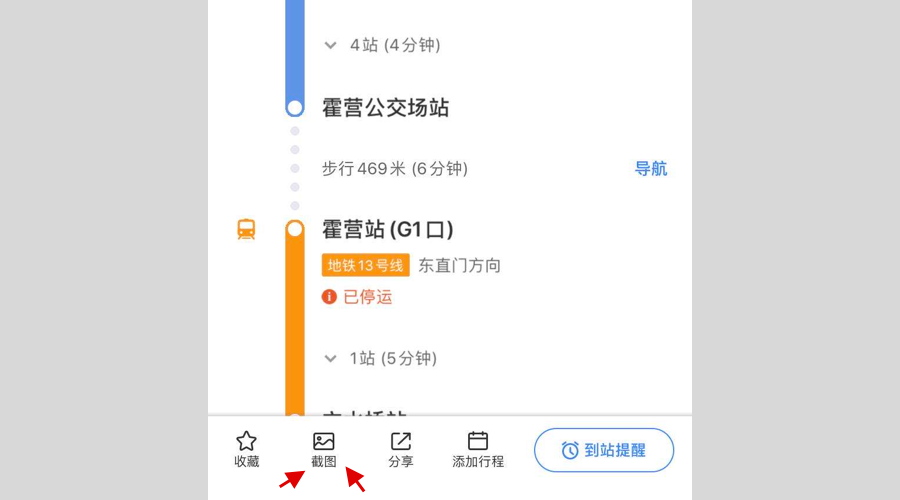Tap the 步行469米 (6分钟) walking step

pyautogui.click(x=395, y=169)
